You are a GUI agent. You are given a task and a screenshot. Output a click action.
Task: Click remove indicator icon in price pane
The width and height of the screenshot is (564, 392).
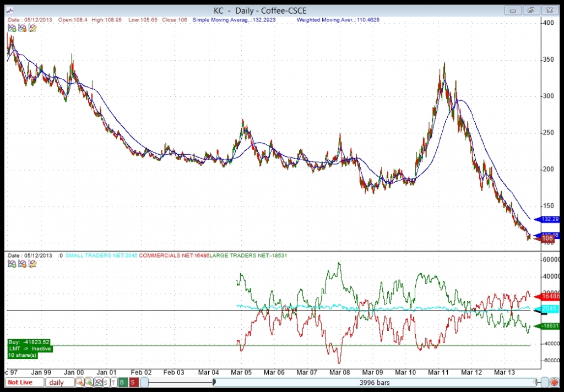coord(22,28)
